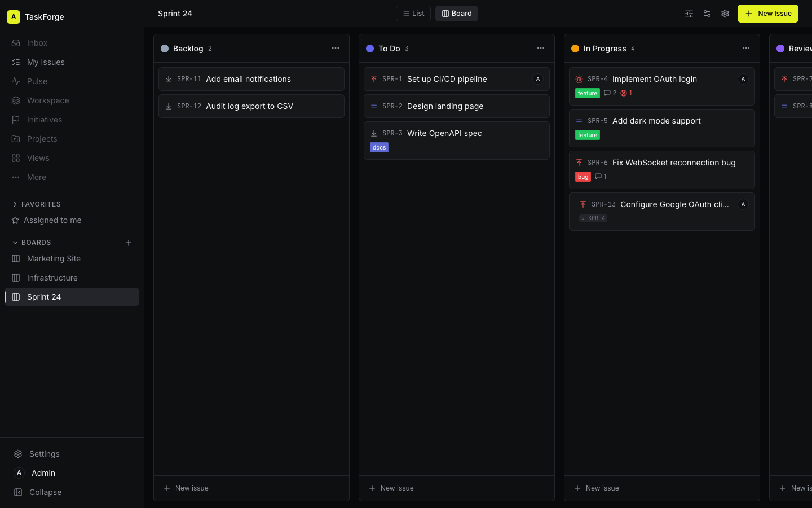Image resolution: width=812 pixels, height=508 pixels.
Task: Add a new board with plus icon
Action: [x=129, y=243]
